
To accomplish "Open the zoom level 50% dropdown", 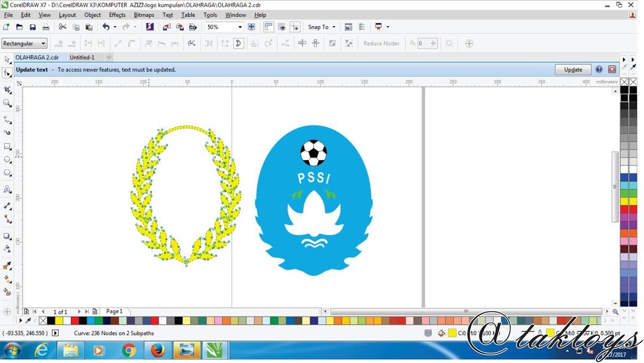I will [x=240, y=27].
